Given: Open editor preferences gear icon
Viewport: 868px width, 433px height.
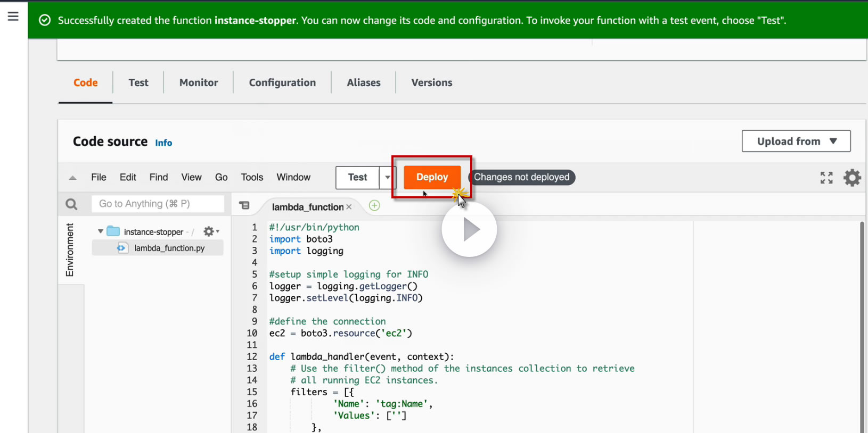Looking at the screenshot, I should (852, 178).
